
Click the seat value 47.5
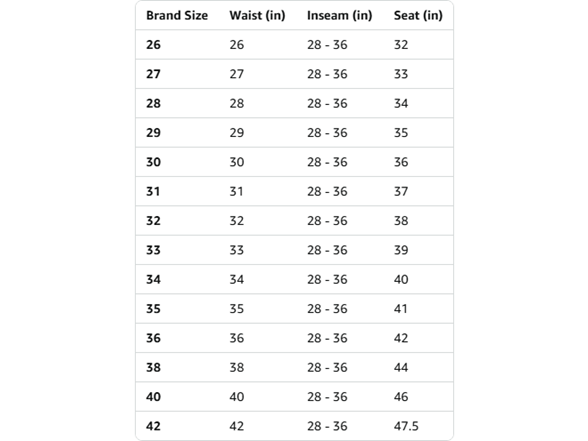(406, 426)
